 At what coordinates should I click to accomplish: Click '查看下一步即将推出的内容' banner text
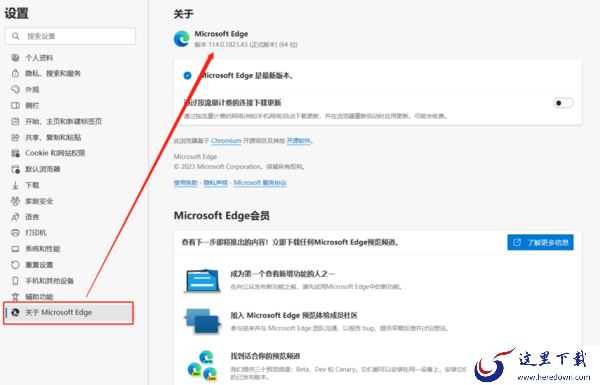pos(291,242)
